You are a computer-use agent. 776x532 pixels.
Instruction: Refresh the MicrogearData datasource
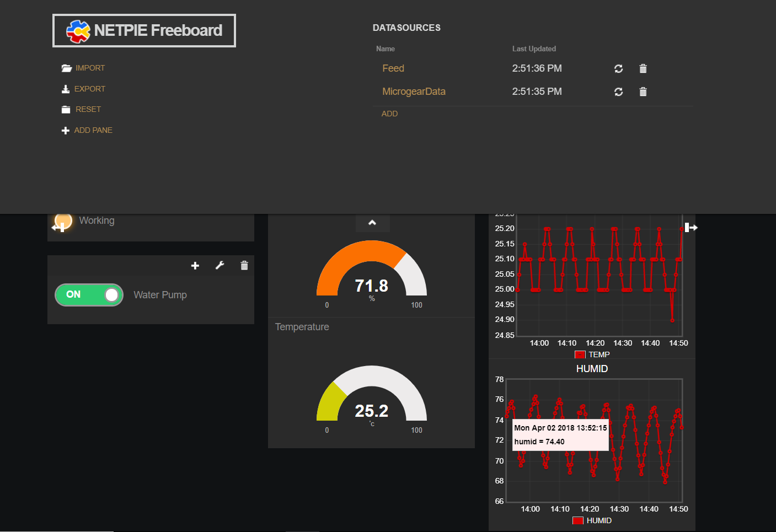618,92
